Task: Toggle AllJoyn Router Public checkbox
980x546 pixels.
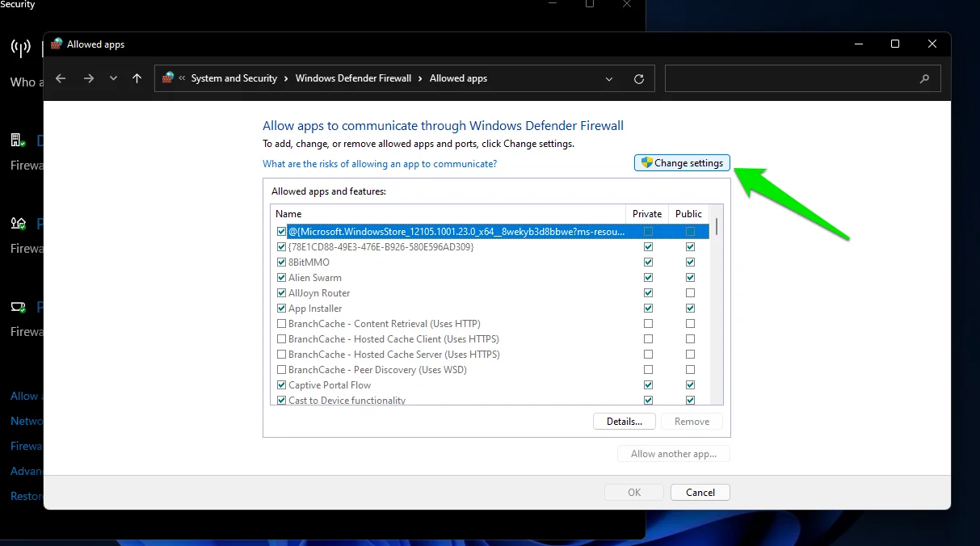Action: (x=690, y=293)
